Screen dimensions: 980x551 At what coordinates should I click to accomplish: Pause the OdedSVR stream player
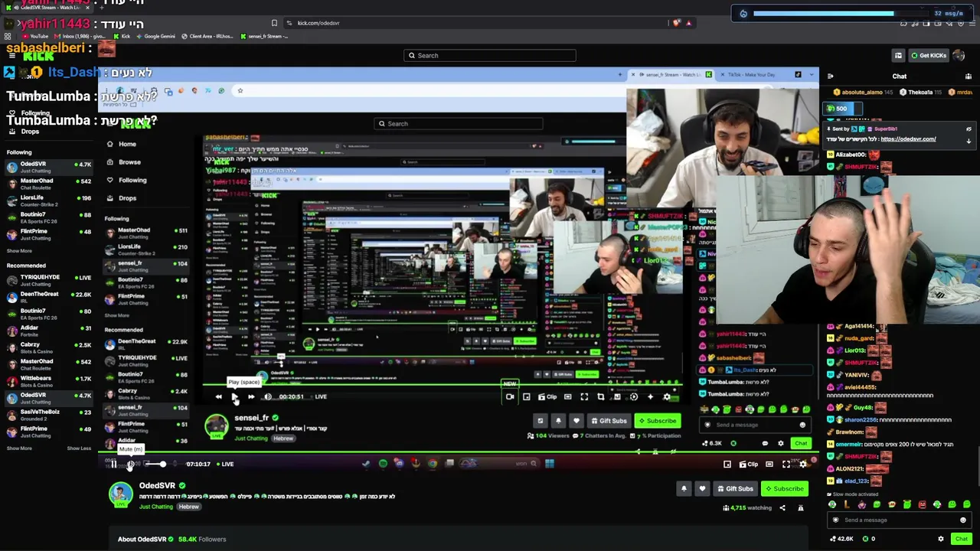pyautogui.click(x=113, y=464)
